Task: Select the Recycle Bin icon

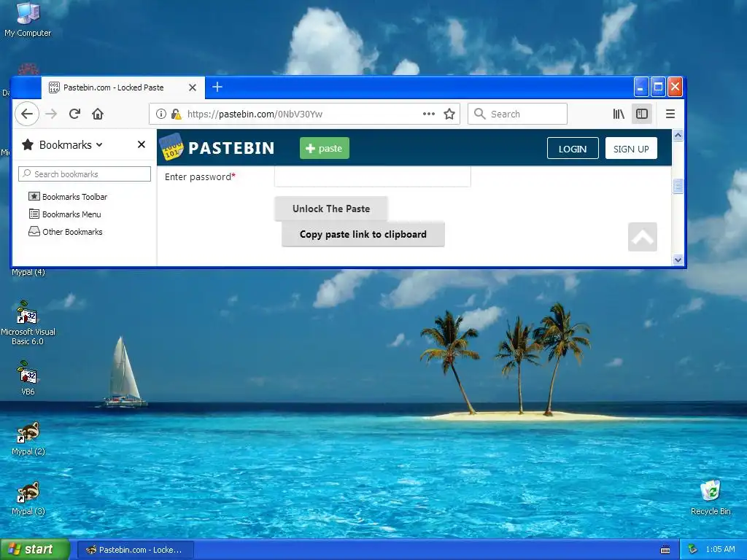Action: click(711, 497)
